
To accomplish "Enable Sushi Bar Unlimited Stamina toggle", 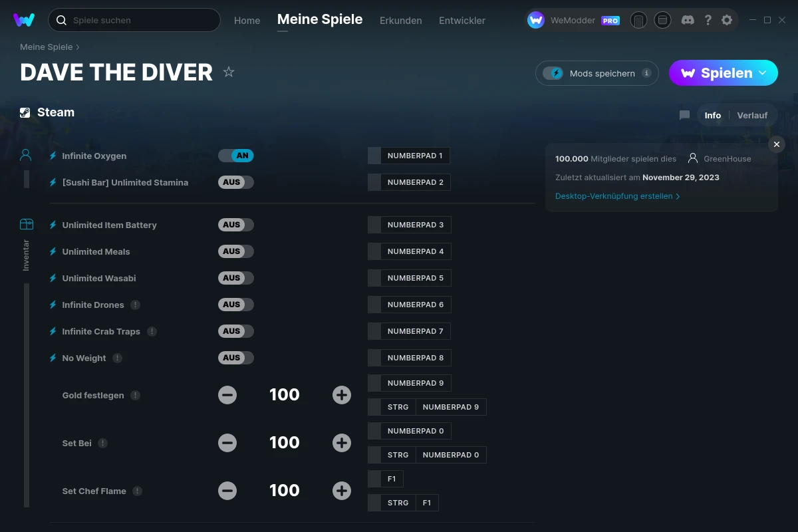I will click(236, 182).
